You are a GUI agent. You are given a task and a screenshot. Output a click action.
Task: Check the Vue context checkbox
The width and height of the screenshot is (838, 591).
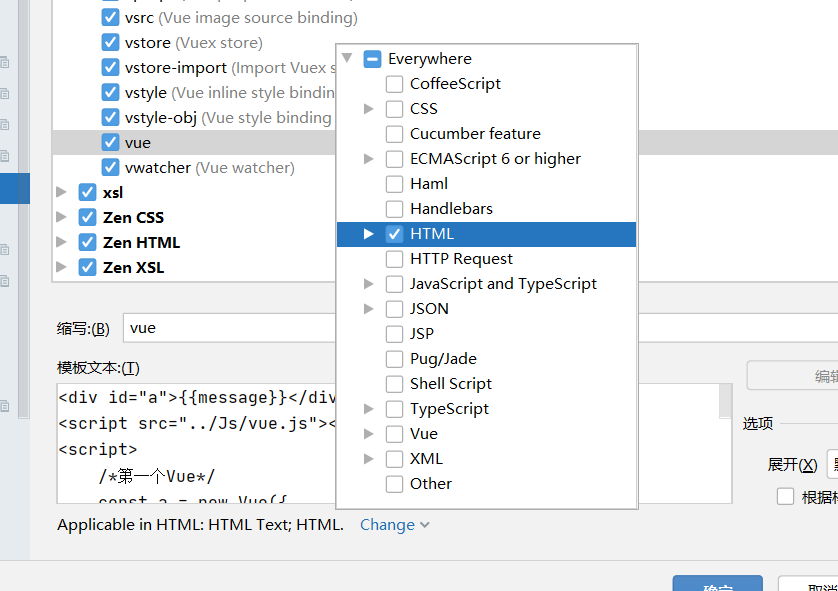(x=395, y=434)
